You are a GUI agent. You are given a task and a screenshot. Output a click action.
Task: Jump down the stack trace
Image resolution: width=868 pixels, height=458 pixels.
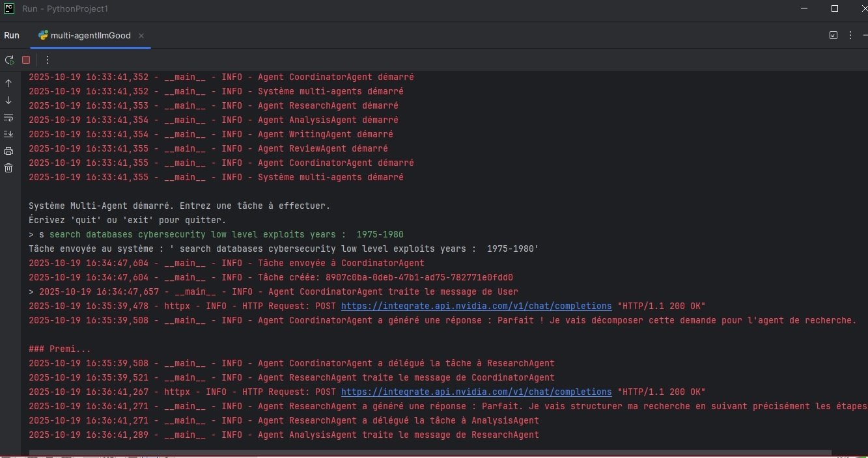point(8,100)
